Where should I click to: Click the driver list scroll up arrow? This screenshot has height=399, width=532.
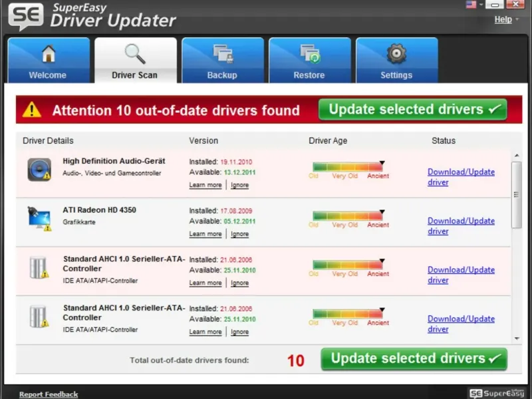coord(517,156)
